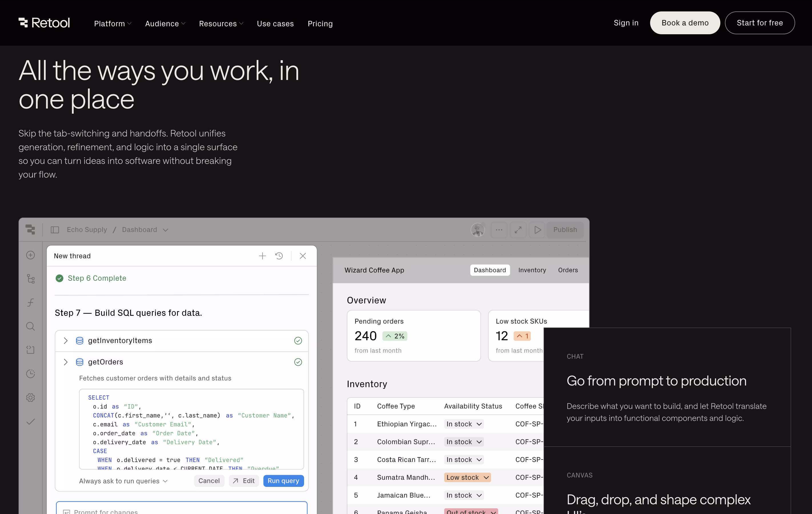Click the getOrders green checkmark status
The width and height of the screenshot is (812, 514).
[x=298, y=362]
